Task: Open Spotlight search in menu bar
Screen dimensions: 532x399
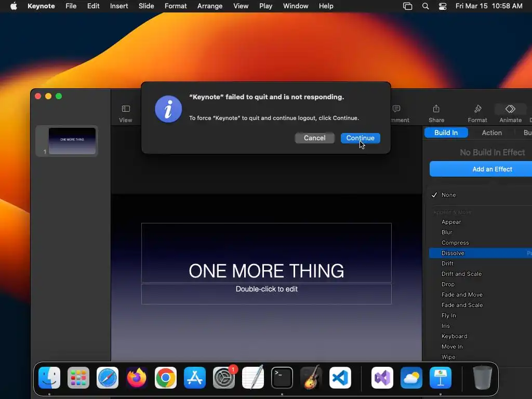Action: coord(425,6)
